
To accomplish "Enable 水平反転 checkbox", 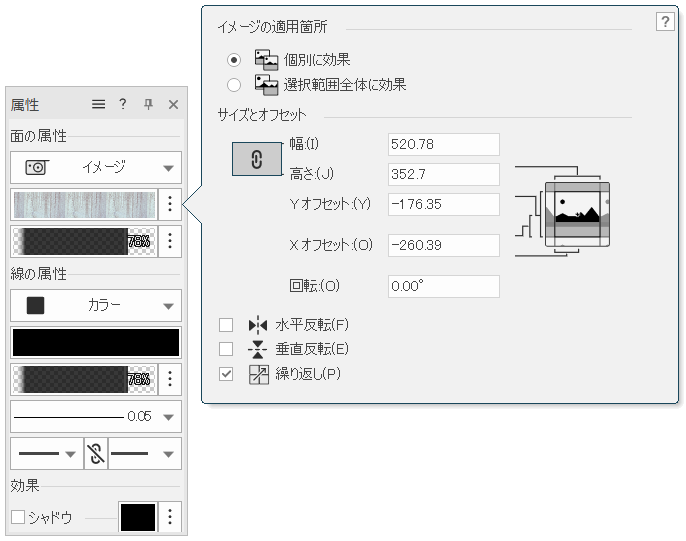I will [x=226, y=325].
